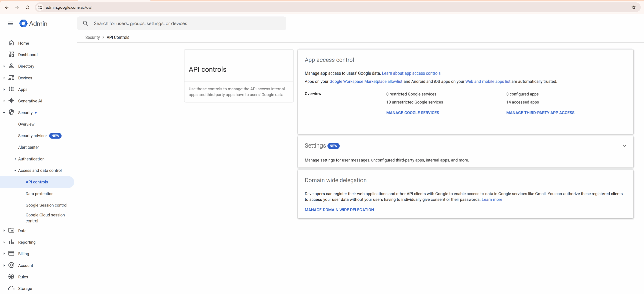This screenshot has width=644, height=294.
Task: Click the Google Admin logo
Action: (23, 23)
